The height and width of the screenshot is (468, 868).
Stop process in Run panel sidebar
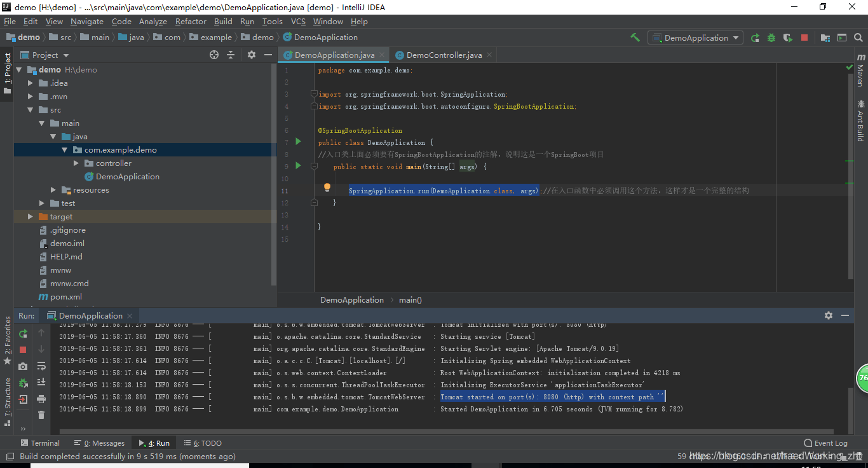point(24,350)
